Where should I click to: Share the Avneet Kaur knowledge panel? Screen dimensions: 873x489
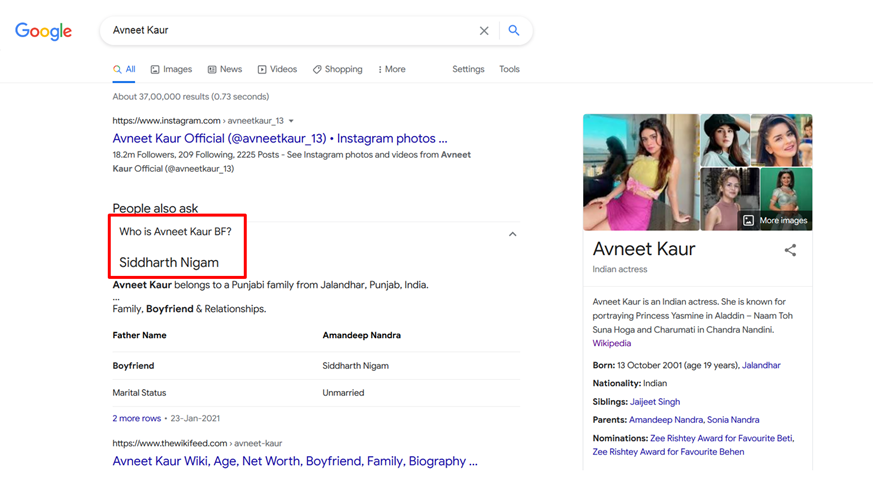pyautogui.click(x=790, y=250)
